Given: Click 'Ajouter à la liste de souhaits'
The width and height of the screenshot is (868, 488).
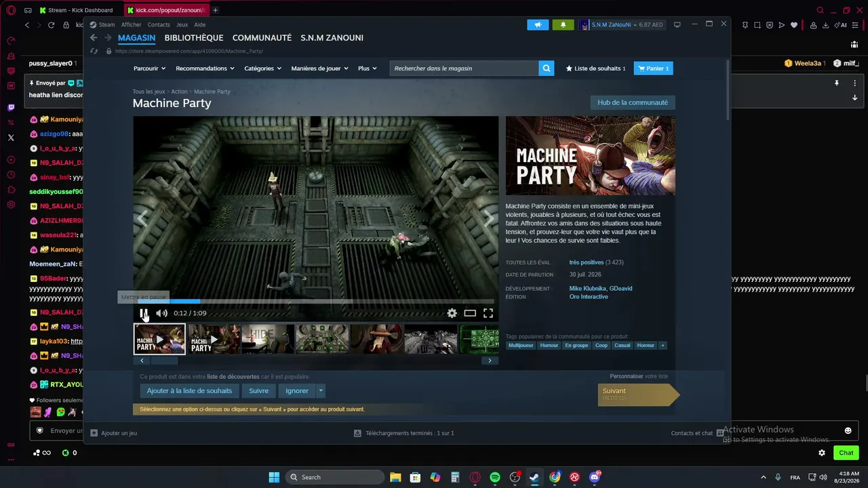Looking at the screenshot, I should [x=189, y=391].
